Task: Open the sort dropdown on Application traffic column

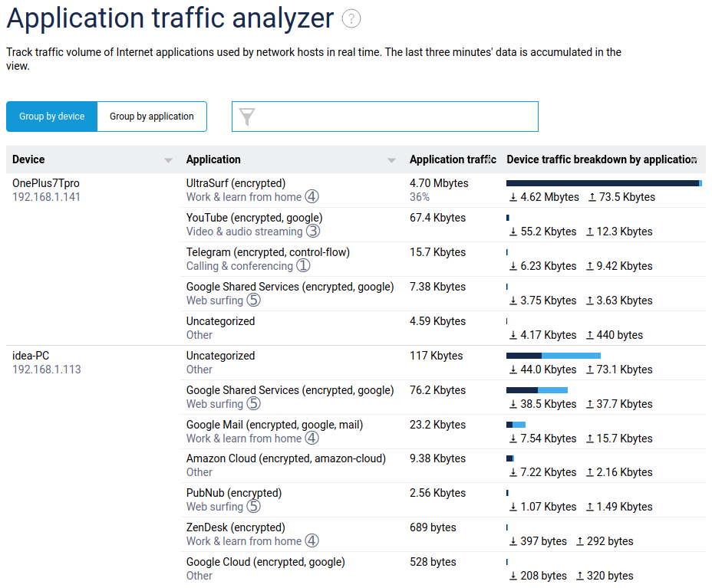Action: [489, 159]
